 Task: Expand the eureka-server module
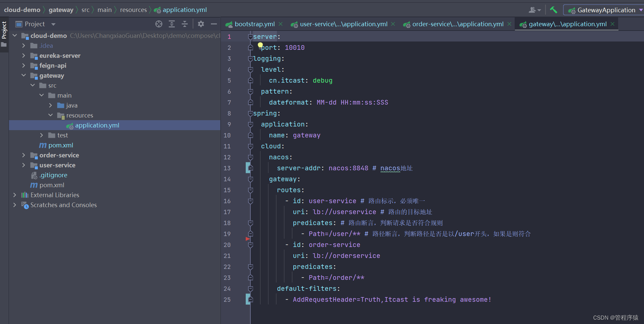(24, 55)
